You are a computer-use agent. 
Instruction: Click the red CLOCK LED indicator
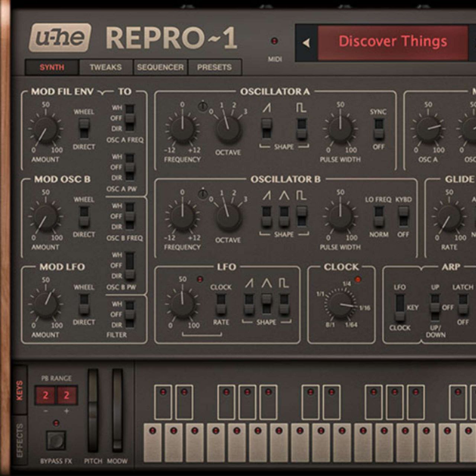pyautogui.click(x=358, y=279)
